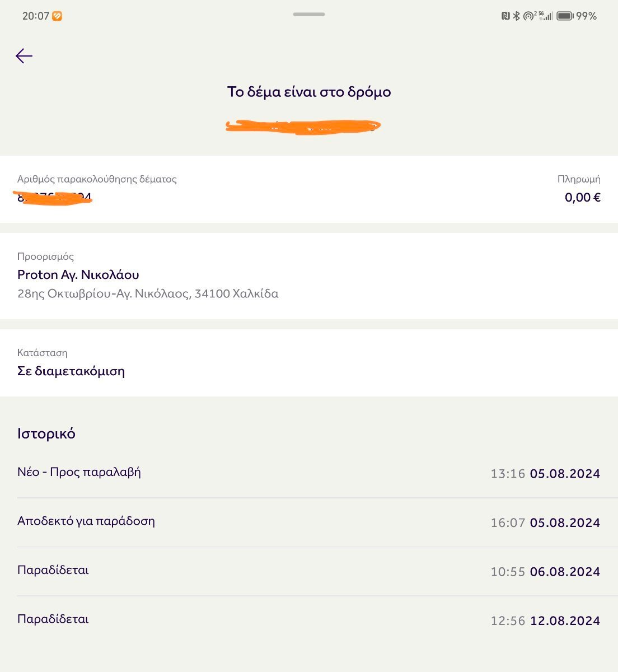This screenshot has height=672, width=618.
Task: Tap the 0,00 € payment amount
Action: click(x=582, y=197)
